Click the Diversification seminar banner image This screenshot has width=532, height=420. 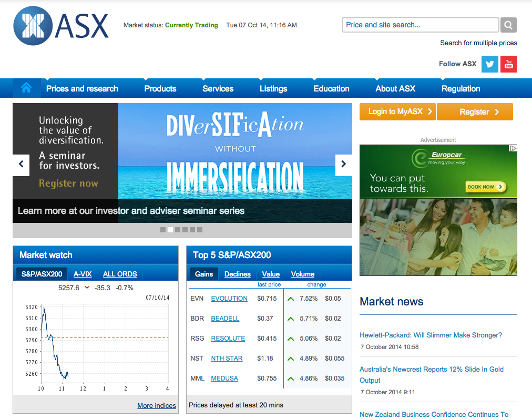(x=235, y=151)
